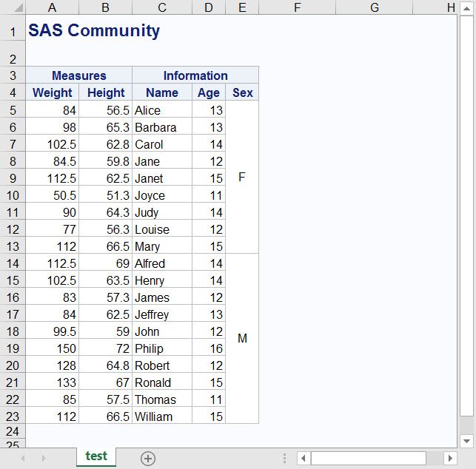The height and width of the screenshot is (469, 476).
Task: Select row 14 header
Action: [13, 263]
